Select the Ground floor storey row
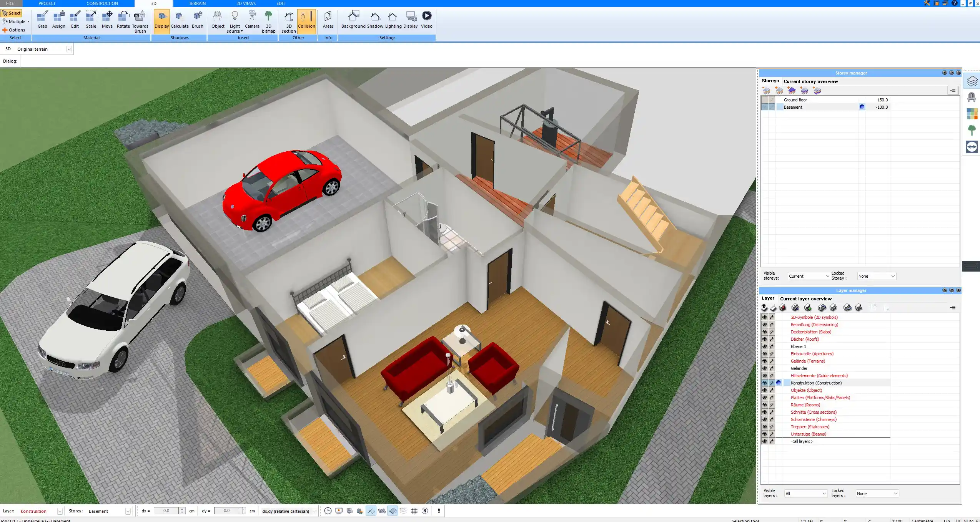980x522 pixels. tap(795, 100)
